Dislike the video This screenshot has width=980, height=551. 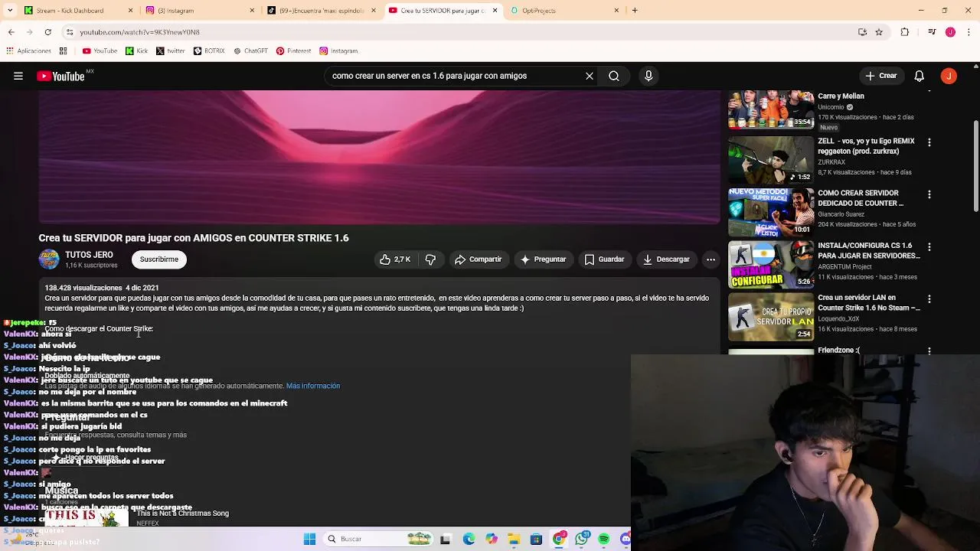430,259
